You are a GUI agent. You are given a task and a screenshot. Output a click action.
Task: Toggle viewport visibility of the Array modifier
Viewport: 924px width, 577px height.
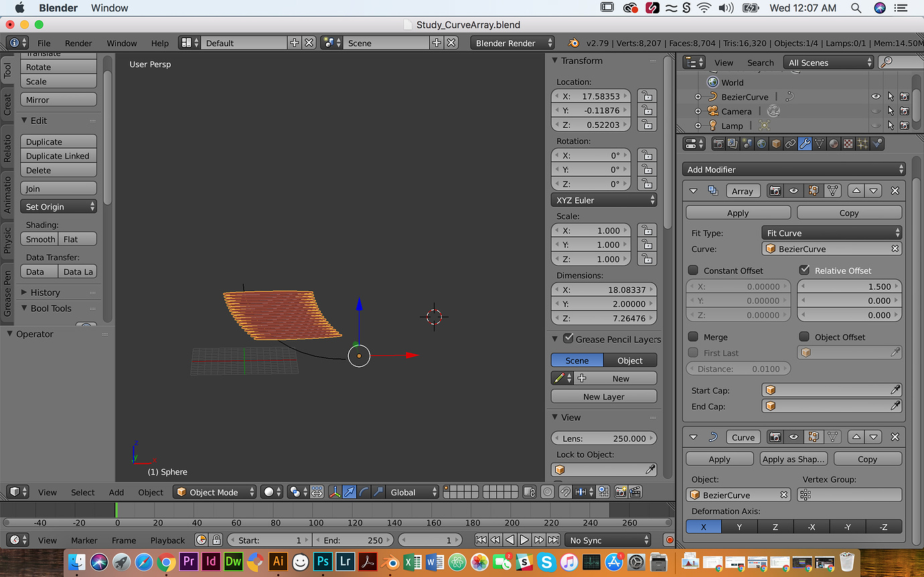(793, 191)
